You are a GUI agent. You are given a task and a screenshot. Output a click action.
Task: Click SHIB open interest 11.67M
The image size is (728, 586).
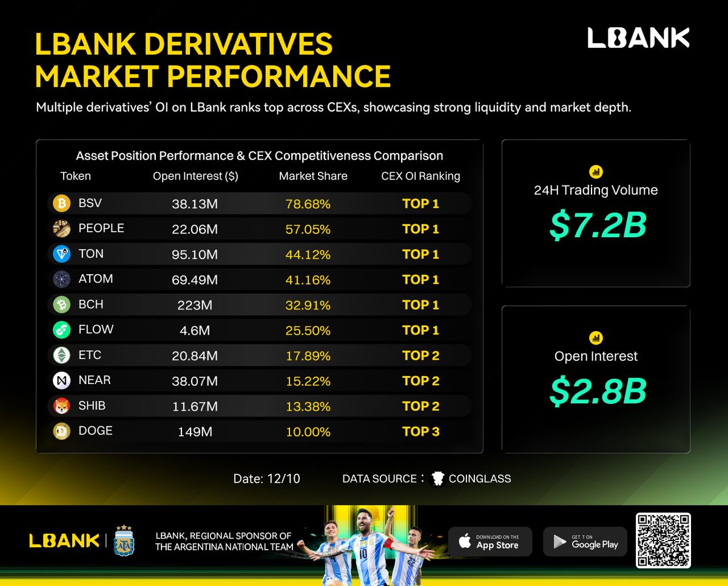[195, 406]
